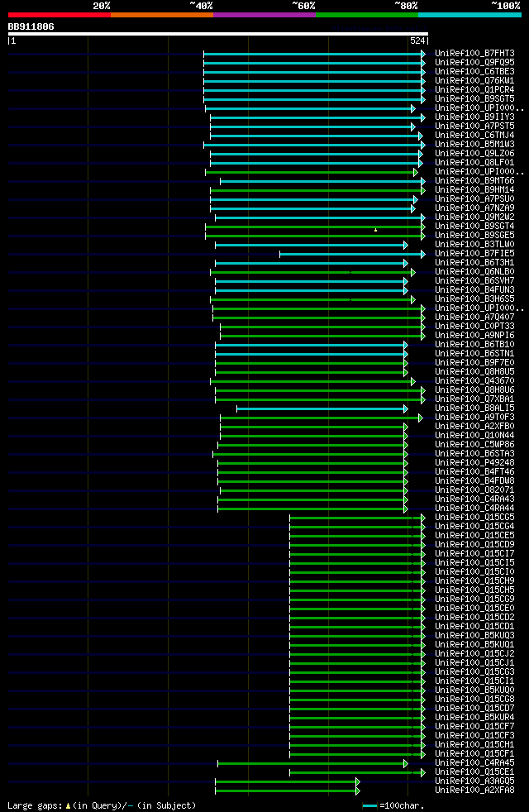
Task: Select the UniRef100_P49248 label
Action: coord(474,462)
